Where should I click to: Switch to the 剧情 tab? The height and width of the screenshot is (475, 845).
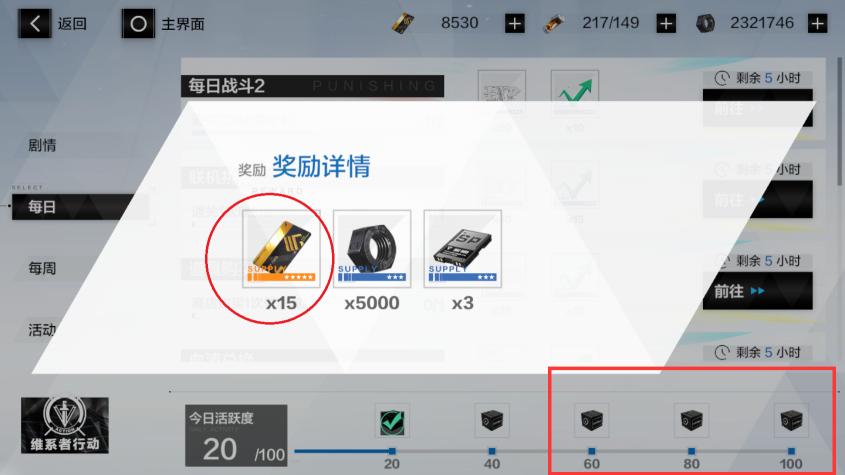[x=42, y=145]
